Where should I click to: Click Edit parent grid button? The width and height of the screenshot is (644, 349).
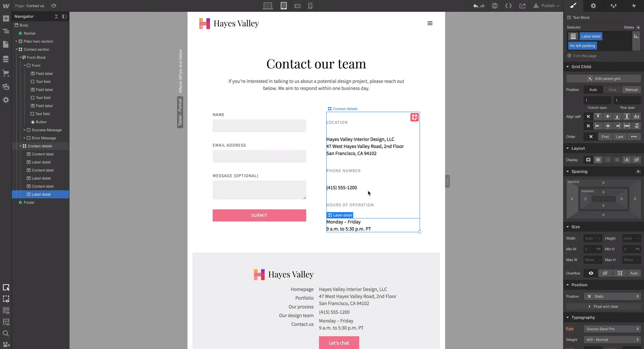tap(603, 79)
